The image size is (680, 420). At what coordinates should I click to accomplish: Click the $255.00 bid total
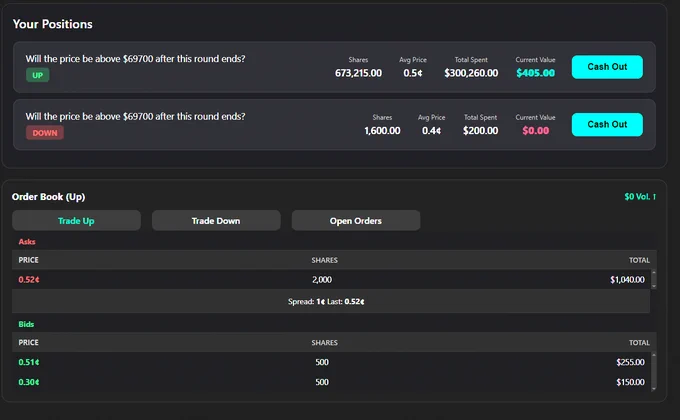pyautogui.click(x=630, y=362)
